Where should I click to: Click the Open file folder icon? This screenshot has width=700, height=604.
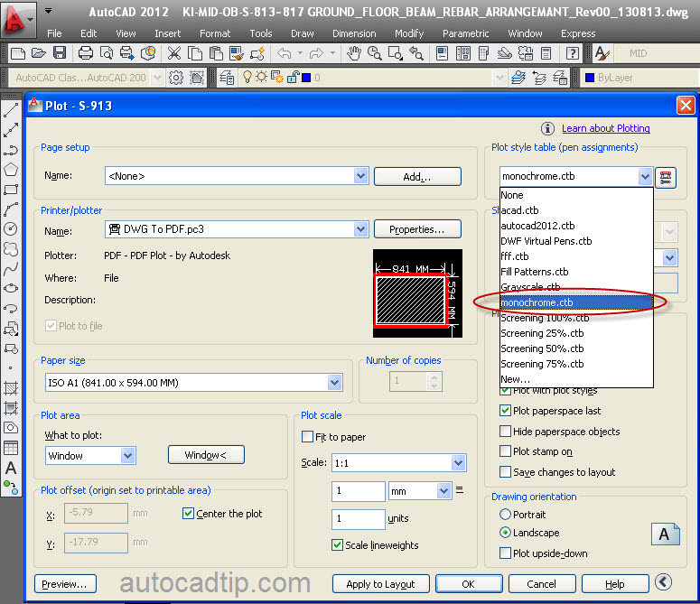point(39,53)
